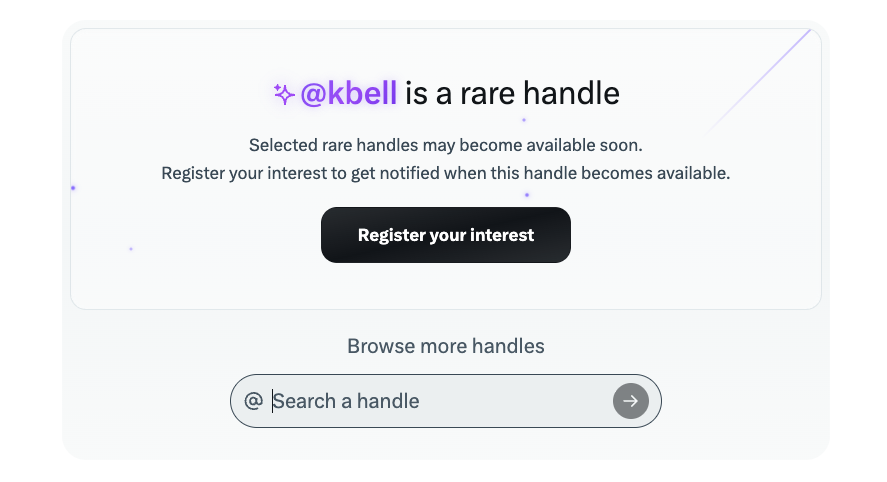The width and height of the screenshot is (887, 482).
Task: Click the faint purple dot at card's lower left
Action: (131, 249)
